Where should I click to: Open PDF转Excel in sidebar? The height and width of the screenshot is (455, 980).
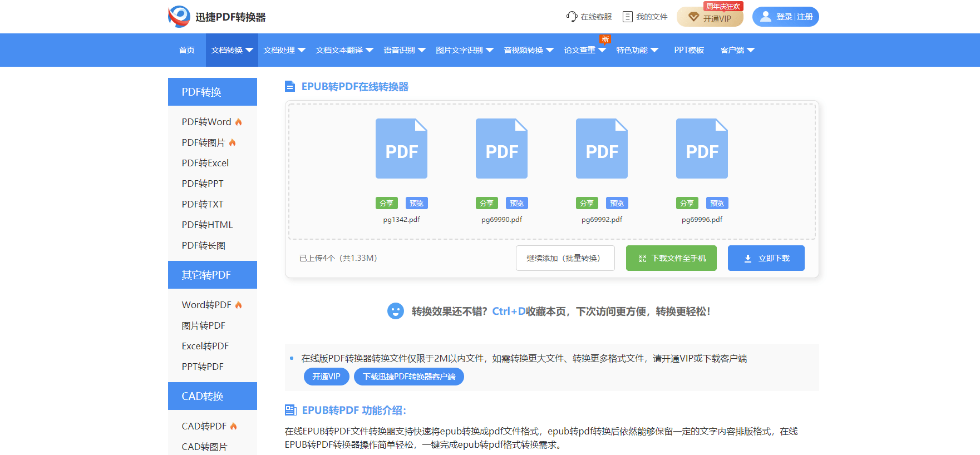205,163
